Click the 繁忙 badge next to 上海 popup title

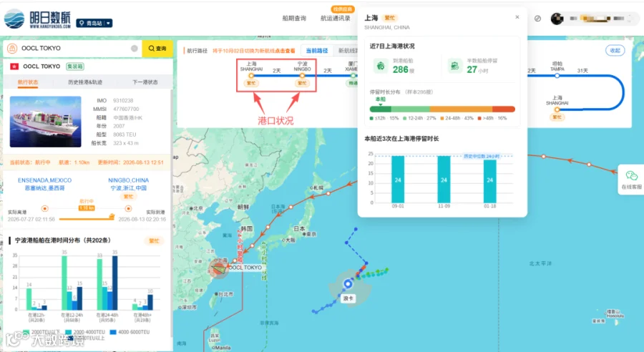tap(389, 18)
